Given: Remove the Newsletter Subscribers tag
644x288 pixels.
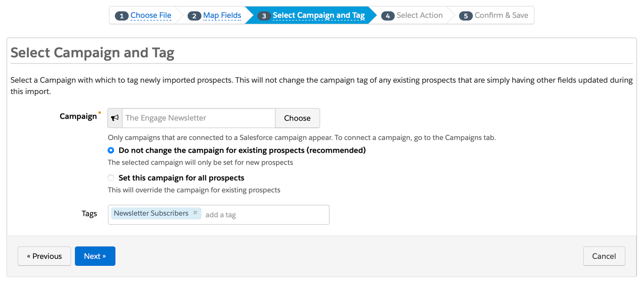Looking at the screenshot, I should click(195, 213).
